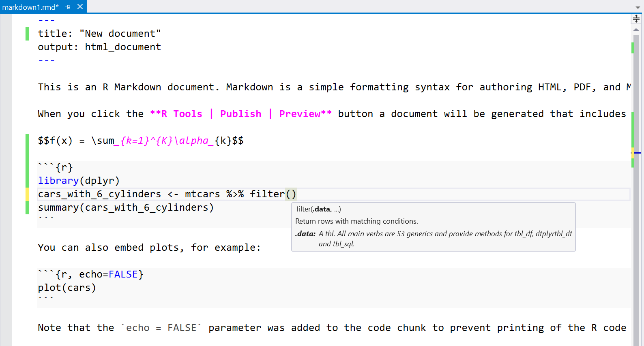Click the sentence starting "This is an R Markdown"
Screen dimensions: 644x346
tap(334, 87)
